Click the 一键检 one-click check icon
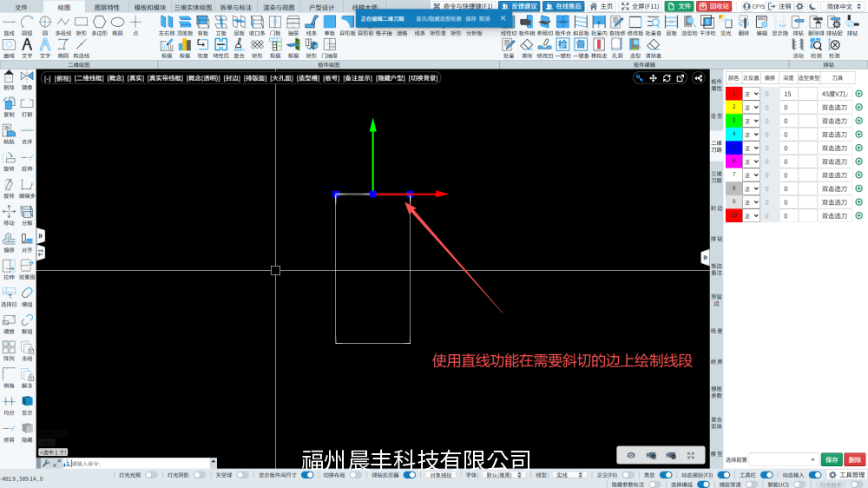Image resolution: width=868 pixels, height=488 pixels. pos(562,48)
